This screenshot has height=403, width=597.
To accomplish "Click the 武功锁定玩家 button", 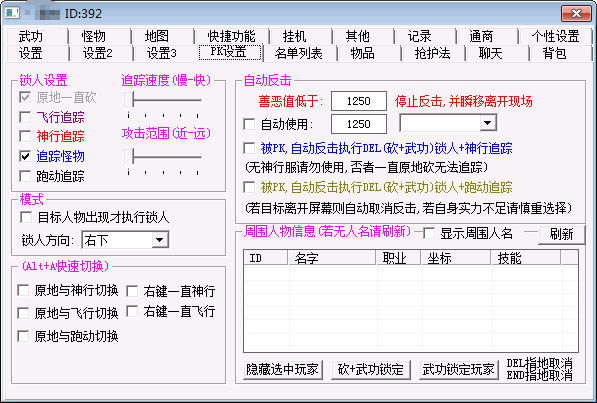I will 458,369.
